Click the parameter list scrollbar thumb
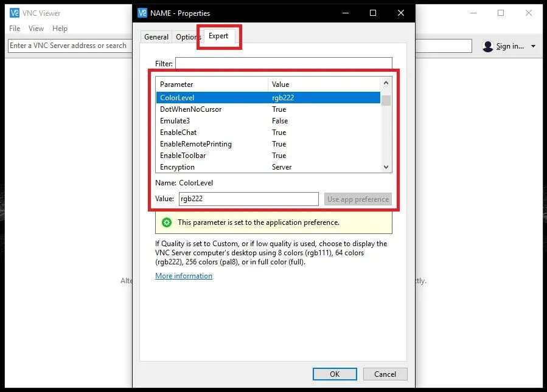The width and height of the screenshot is (547, 392). (386, 100)
